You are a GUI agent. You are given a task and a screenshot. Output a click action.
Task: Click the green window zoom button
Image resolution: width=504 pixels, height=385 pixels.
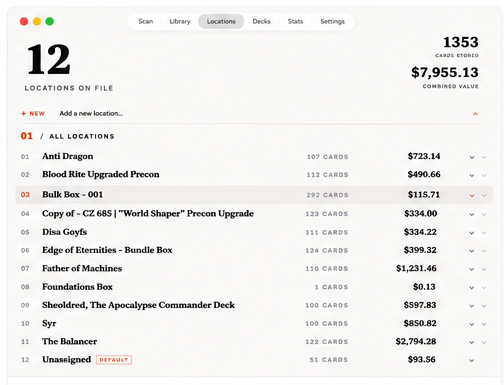click(x=50, y=21)
